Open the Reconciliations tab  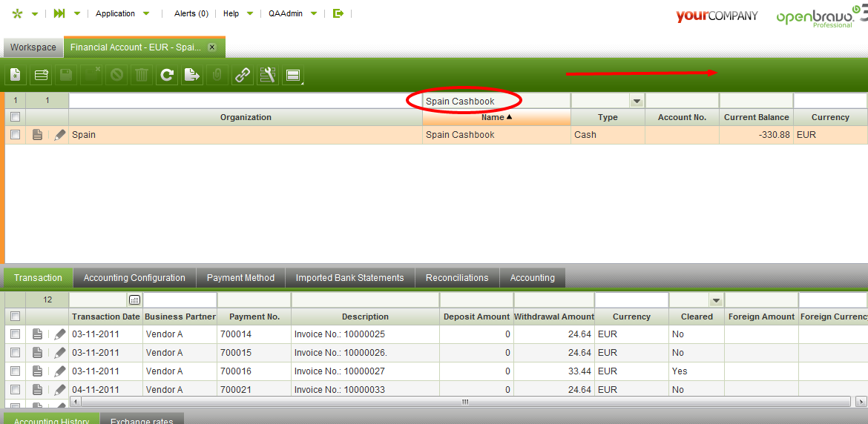pos(457,278)
